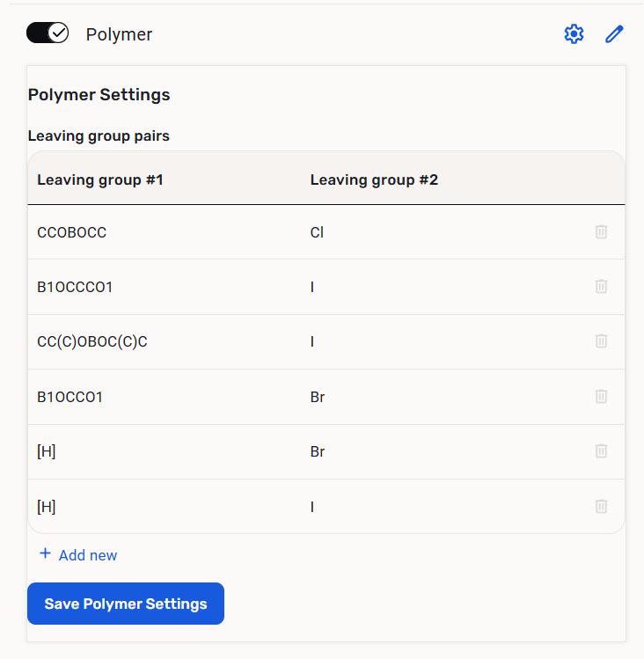Remove the CC(C)OBOC(C)C pair row

(x=601, y=341)
